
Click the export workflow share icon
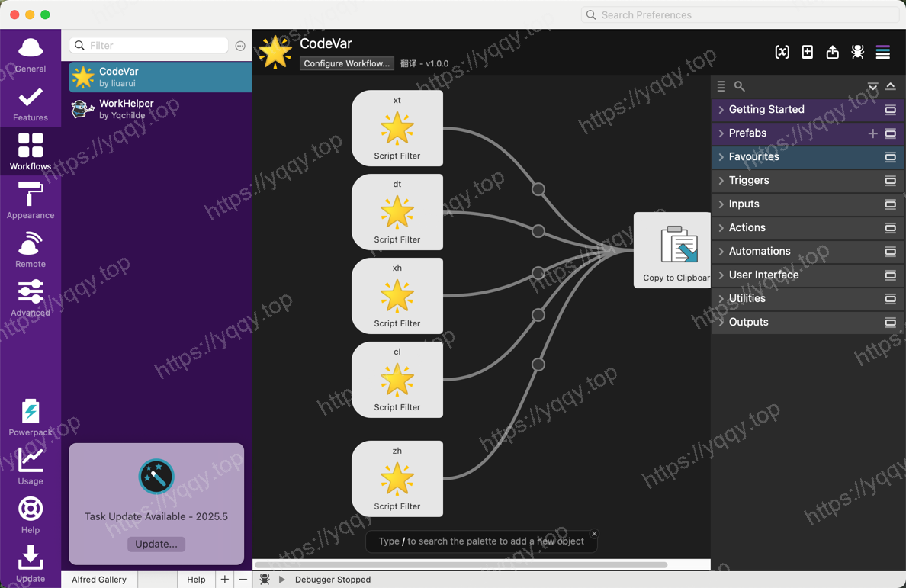tap(832, 52)
